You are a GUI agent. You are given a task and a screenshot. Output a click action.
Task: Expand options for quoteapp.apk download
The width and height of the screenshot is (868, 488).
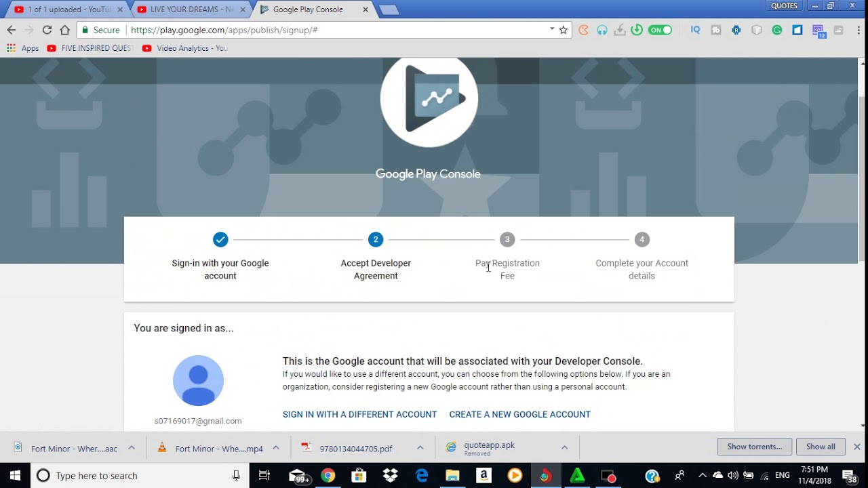[564, 448]
